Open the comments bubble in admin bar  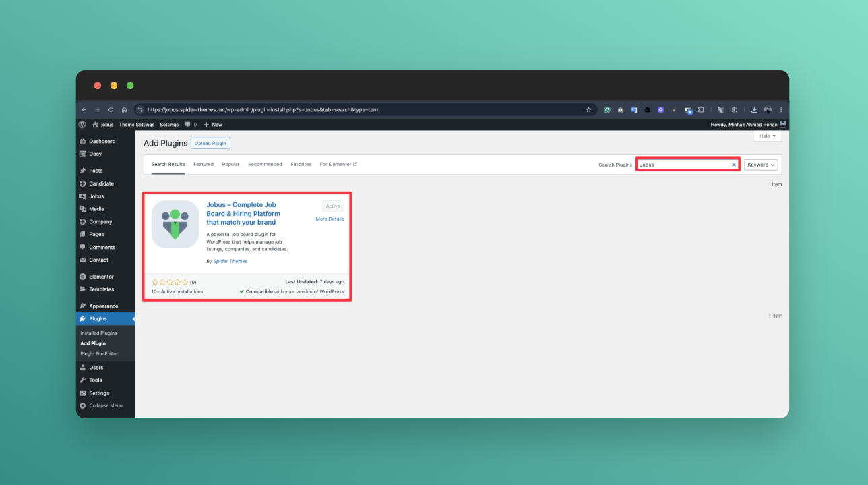(x=187, y=125)
